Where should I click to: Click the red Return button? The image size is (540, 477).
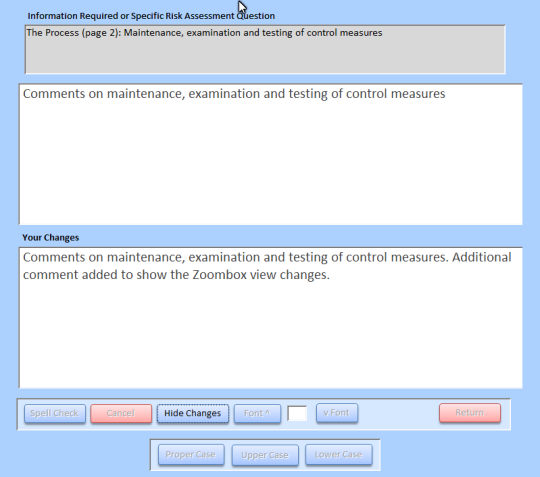[470, 413]
